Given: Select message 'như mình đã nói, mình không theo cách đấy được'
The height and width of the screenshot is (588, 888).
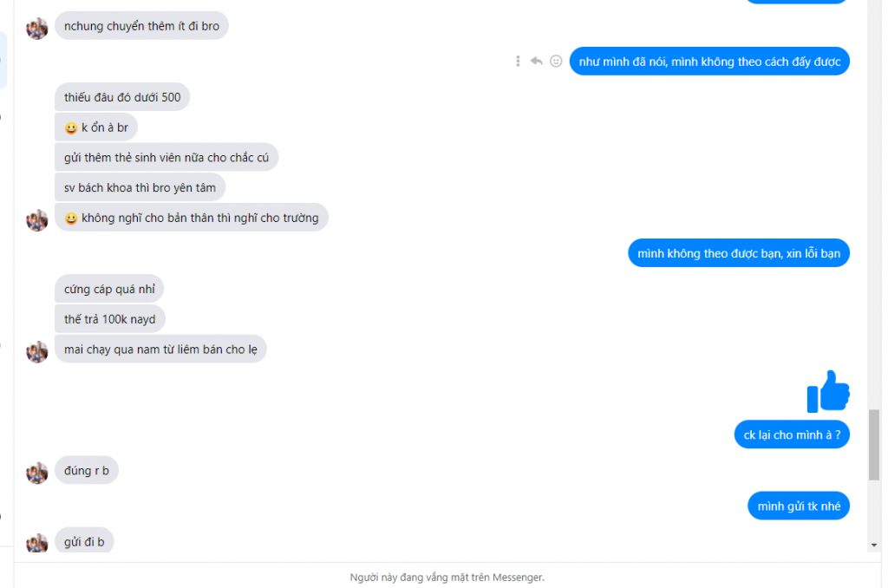Looking at the screenshot, I should pos(709,62).
